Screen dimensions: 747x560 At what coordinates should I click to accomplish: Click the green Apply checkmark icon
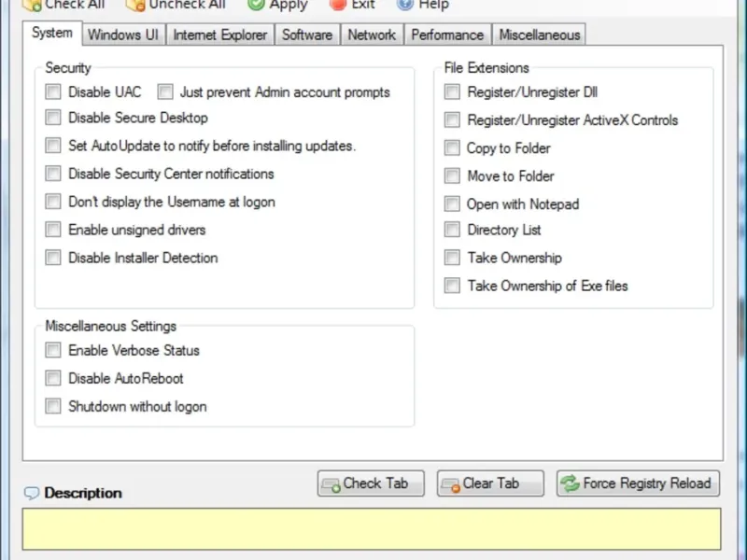click(x=256, y=5)
